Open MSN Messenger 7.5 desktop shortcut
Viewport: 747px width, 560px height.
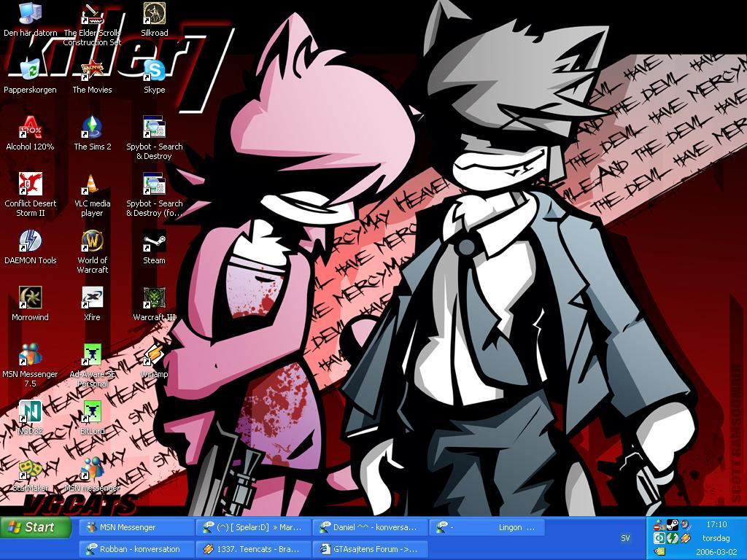click(31, 365)
